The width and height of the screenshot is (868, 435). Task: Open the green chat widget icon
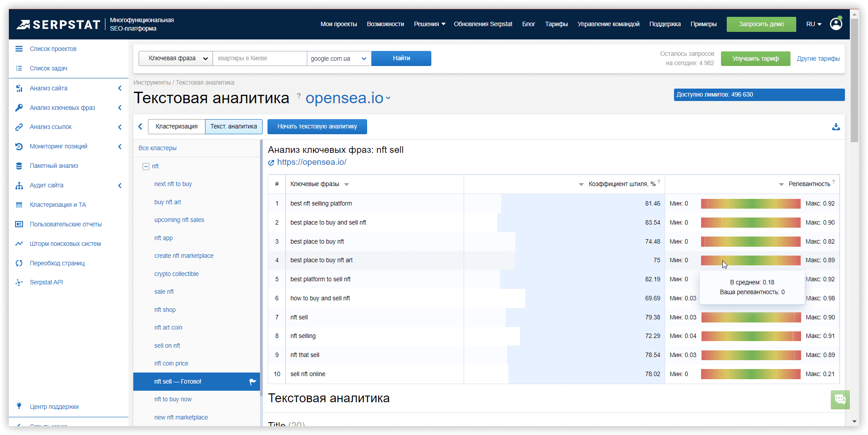coord(840,400)
